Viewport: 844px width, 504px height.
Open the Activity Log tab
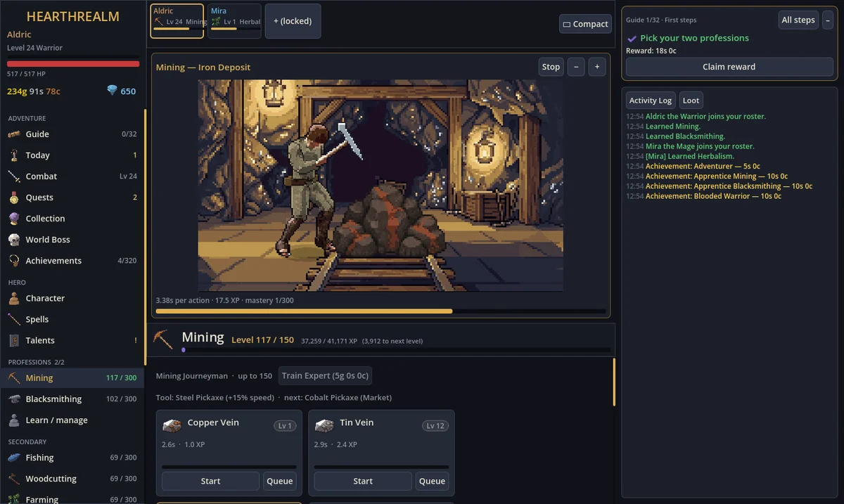[651, 101]
